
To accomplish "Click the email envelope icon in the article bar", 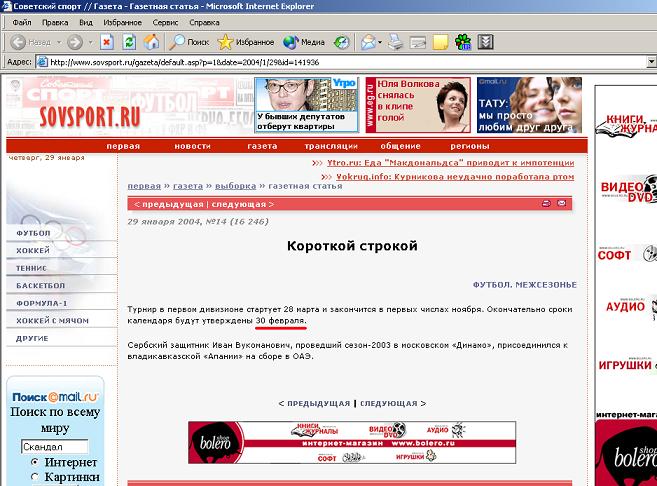I will click(561, 203).
